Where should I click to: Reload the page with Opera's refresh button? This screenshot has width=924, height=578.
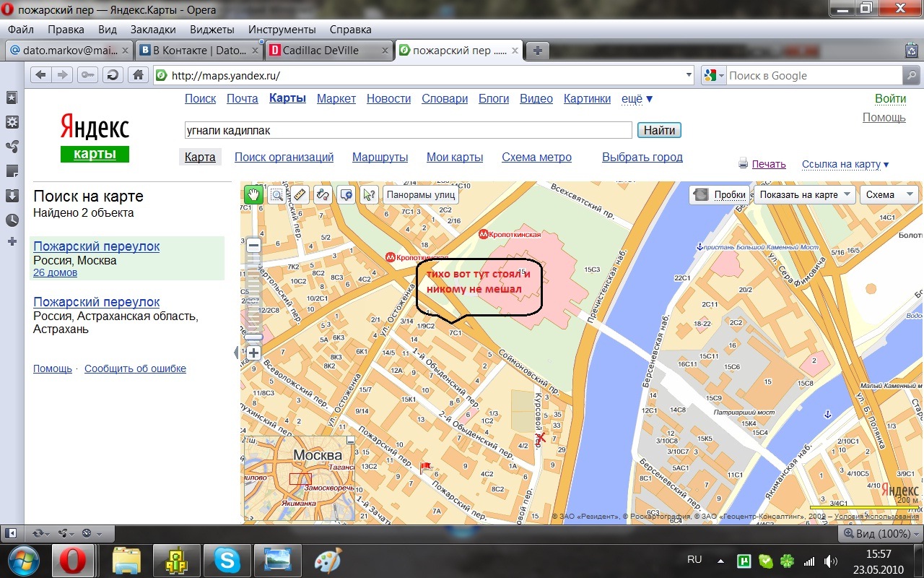(113, 75)
